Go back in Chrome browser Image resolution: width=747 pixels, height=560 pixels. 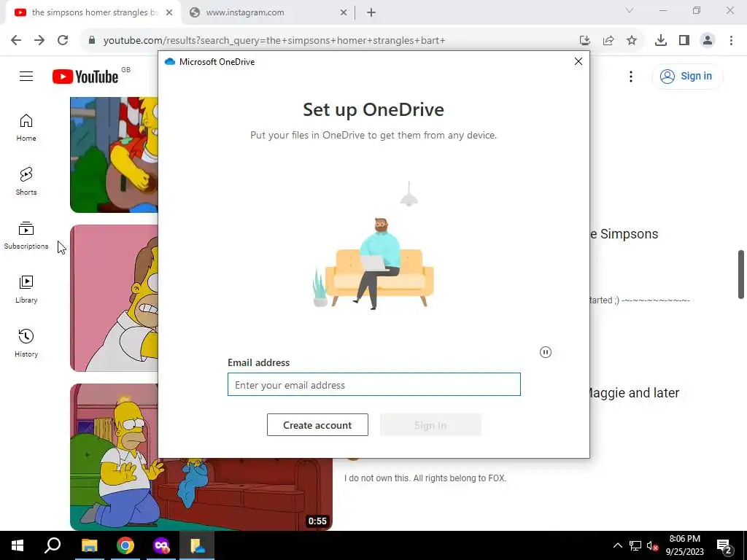(x=16, y=41)
